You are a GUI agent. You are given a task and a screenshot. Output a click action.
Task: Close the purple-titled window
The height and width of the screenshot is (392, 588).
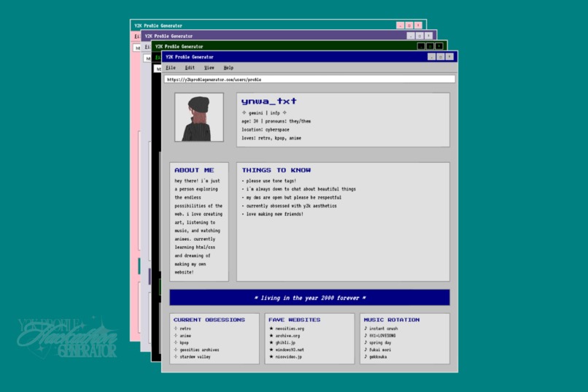point(428,36)
